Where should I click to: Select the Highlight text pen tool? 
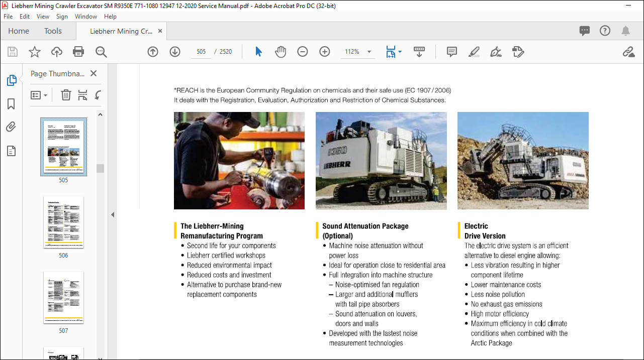click(474, 52)
